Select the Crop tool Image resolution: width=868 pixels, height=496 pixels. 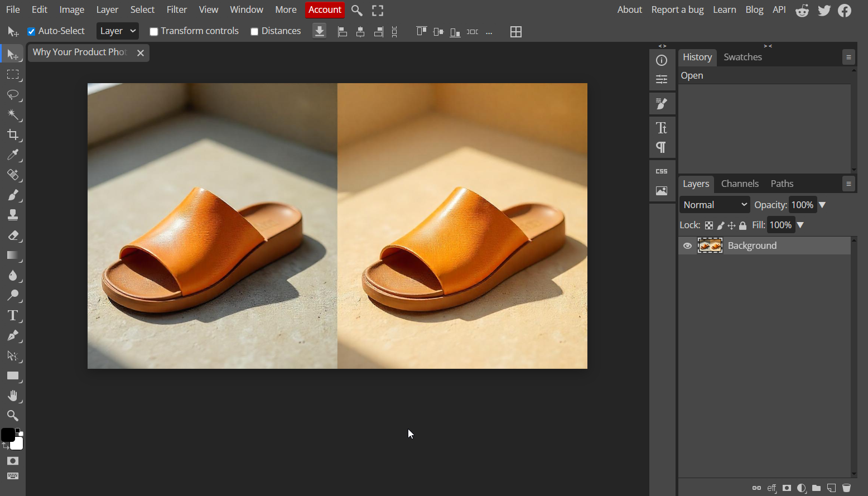coord(13,134)
